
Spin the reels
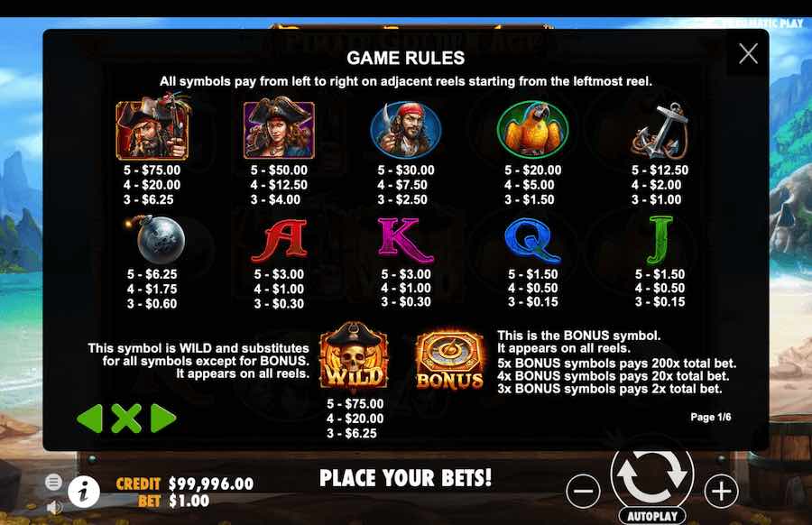pos(652,474)
